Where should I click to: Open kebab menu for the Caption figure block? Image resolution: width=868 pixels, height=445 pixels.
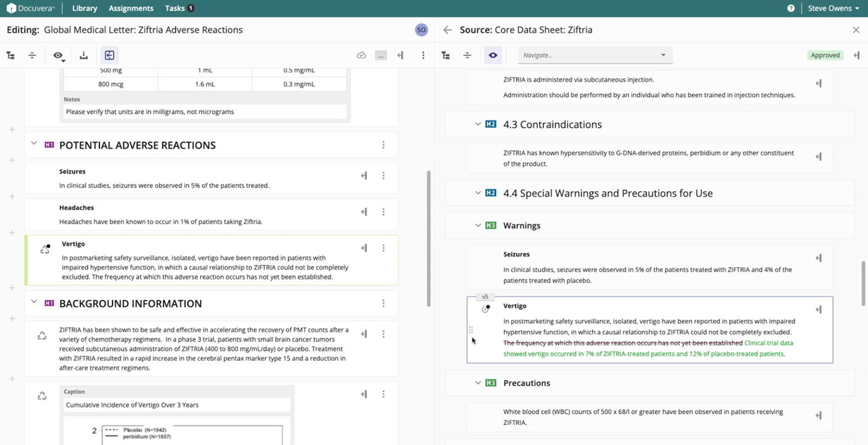[x=383, y=394]
